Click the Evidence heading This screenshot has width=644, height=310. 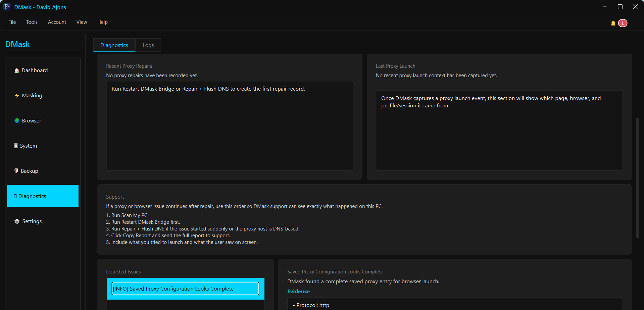[298, 292]
